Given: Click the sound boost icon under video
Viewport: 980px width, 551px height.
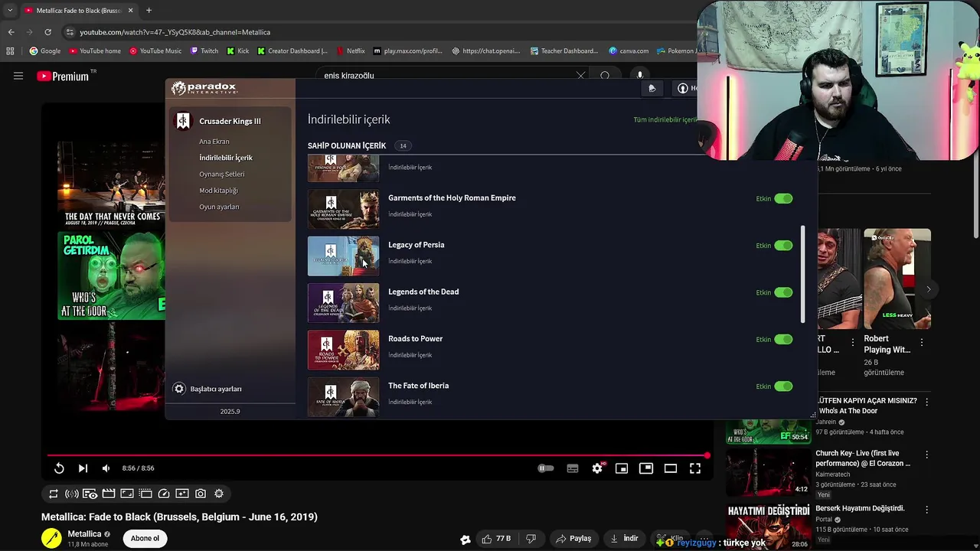Looking at the screenshot, I should pyautogui.click(x=72, y=494).
